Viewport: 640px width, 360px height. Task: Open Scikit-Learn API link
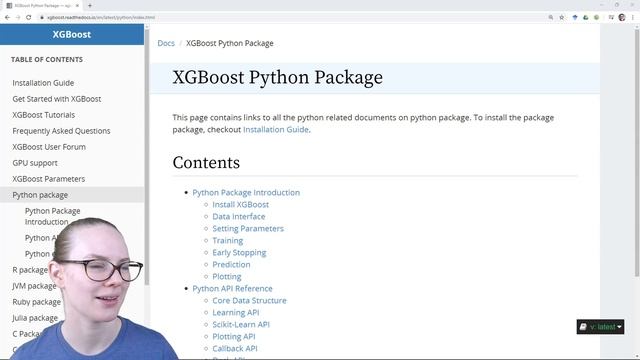(241, 324)
